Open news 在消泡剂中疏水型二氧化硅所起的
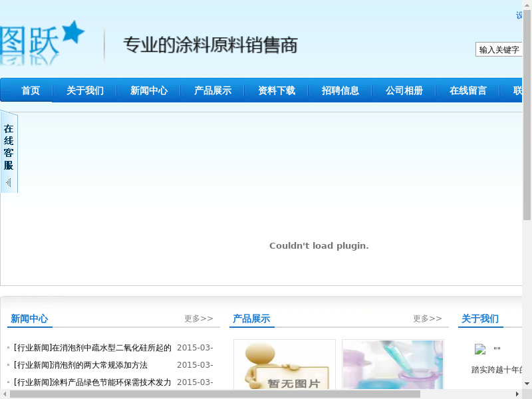This screenshot has width=532, height=399. tap(92, 348)
